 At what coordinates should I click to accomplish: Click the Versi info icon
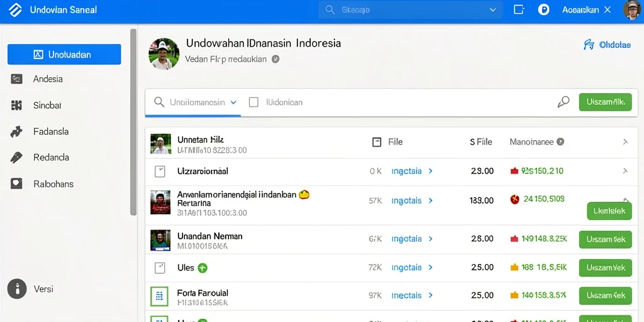[17, 289]
